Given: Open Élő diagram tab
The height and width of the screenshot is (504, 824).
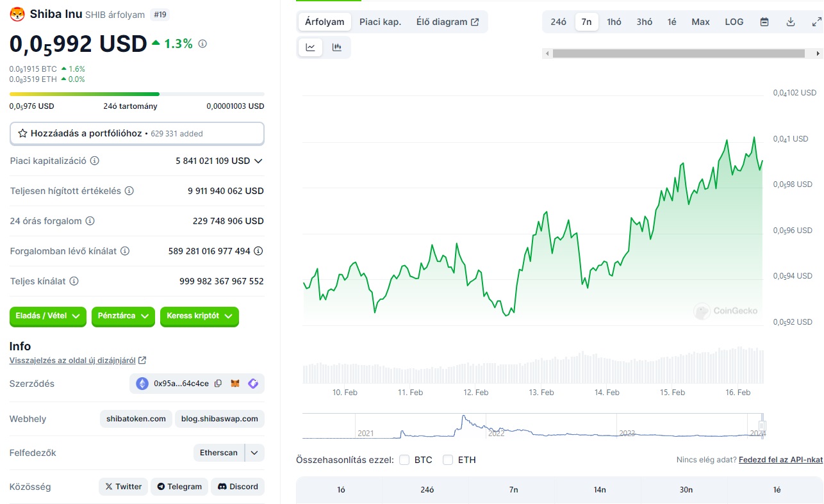Looking at the screenshot, I should (447, 22).
